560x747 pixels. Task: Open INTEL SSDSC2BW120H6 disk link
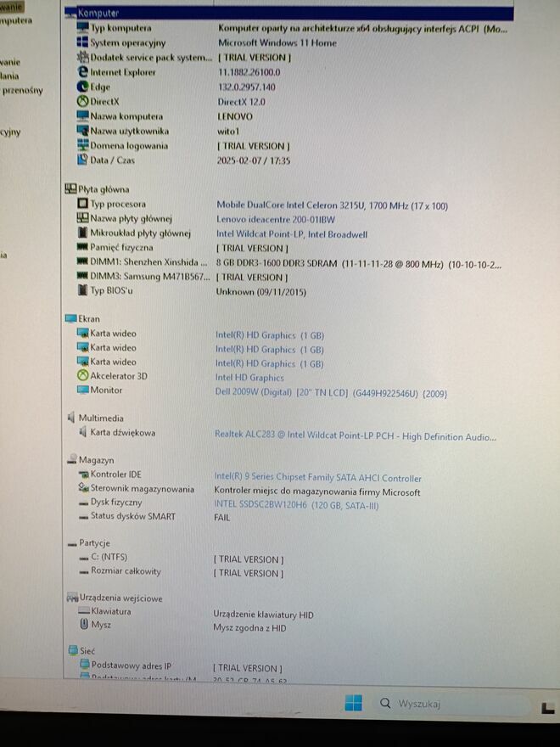tap(296, 505)
